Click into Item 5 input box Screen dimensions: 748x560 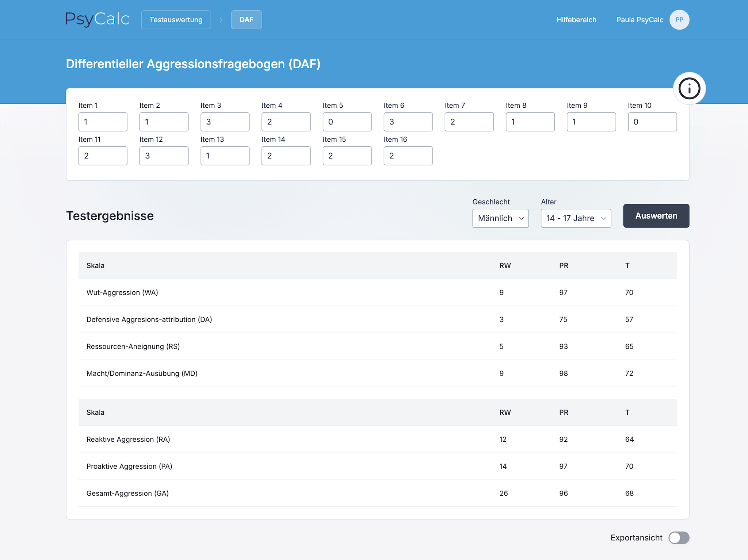347,122
